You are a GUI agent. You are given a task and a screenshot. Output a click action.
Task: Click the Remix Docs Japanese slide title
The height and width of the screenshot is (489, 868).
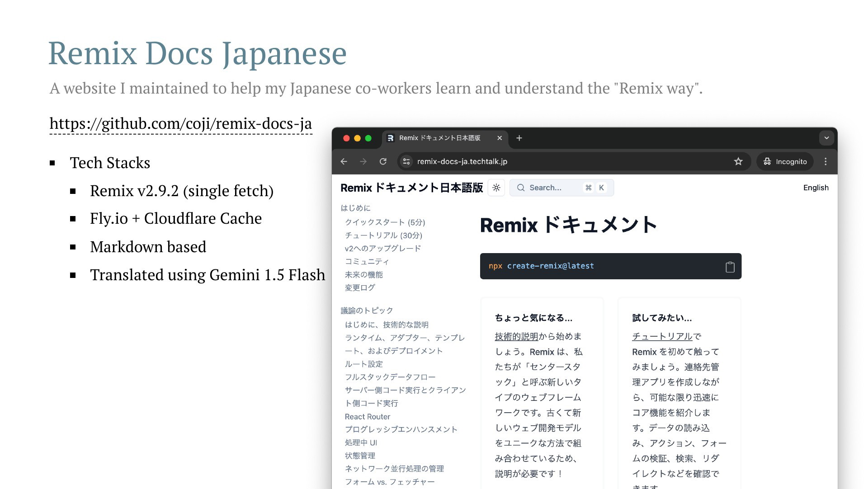click(x=197, y=54)
